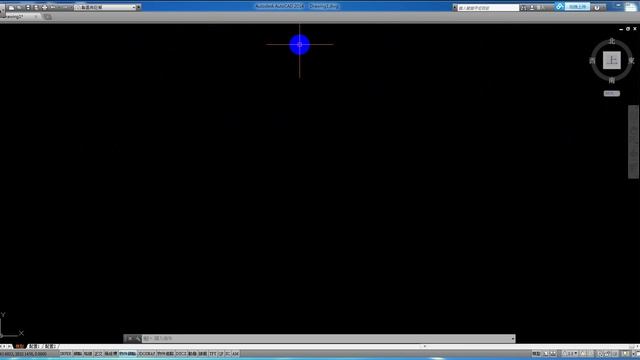Open the workspace selector dropdown in title bar
The height and width of the screenshot is (360, 640).
(x=105, y=7)
